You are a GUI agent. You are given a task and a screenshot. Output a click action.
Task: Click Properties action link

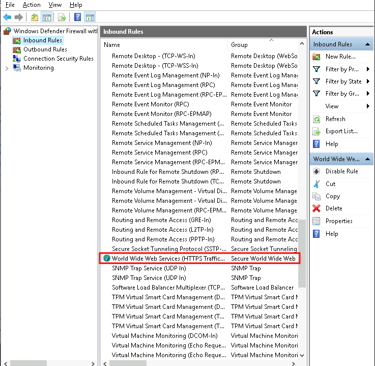tap(339, 221)
